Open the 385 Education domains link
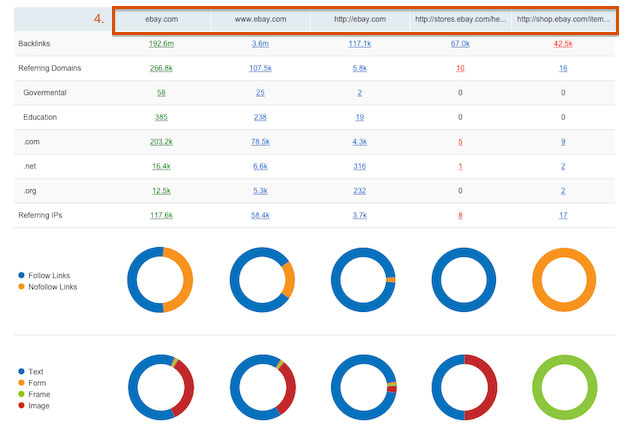Viewport: 630px width, 435px height. [161, 117]
